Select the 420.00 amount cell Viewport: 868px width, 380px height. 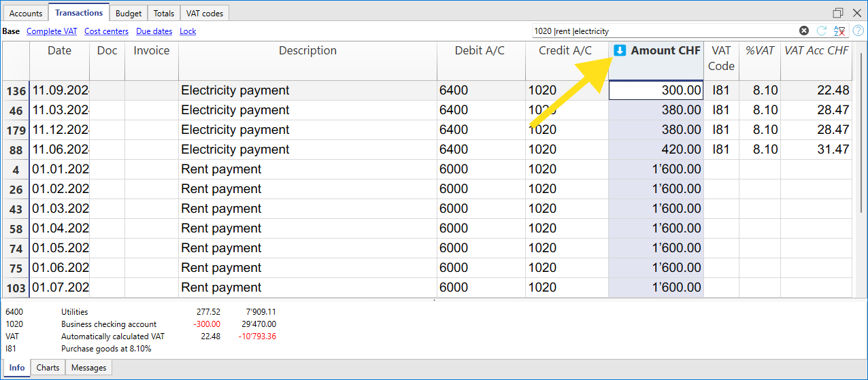coord(656,150)
